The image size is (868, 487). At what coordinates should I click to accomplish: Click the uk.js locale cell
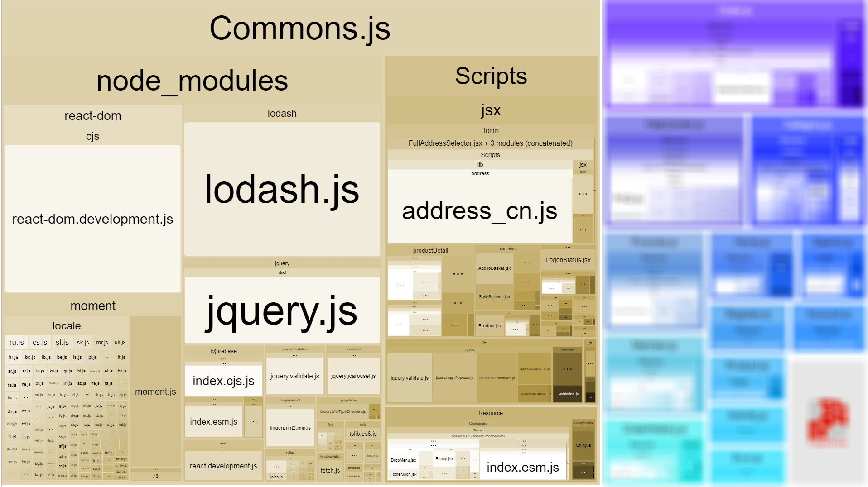(120, 343)
